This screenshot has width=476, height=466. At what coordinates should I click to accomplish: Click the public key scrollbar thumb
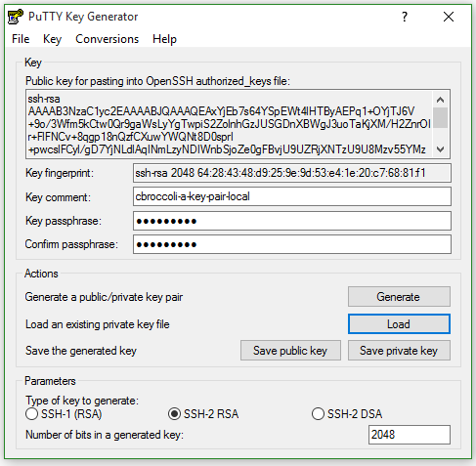tap(441, 117)
